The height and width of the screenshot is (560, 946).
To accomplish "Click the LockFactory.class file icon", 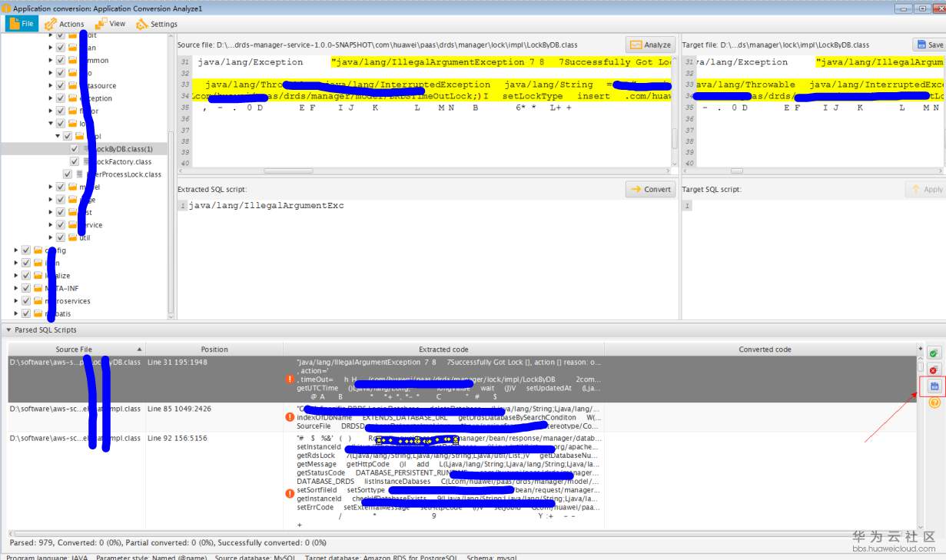I will (87, 161).
